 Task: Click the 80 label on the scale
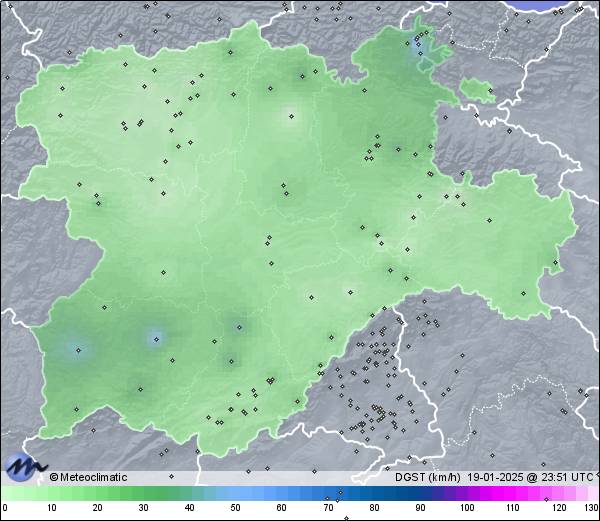click(x=374, y=508)
